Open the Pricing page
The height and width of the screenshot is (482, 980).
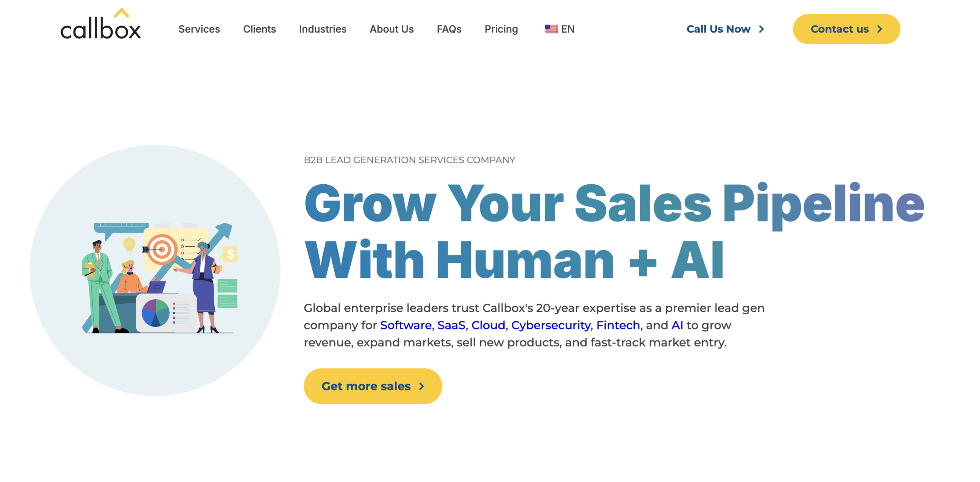click(501, 29)
